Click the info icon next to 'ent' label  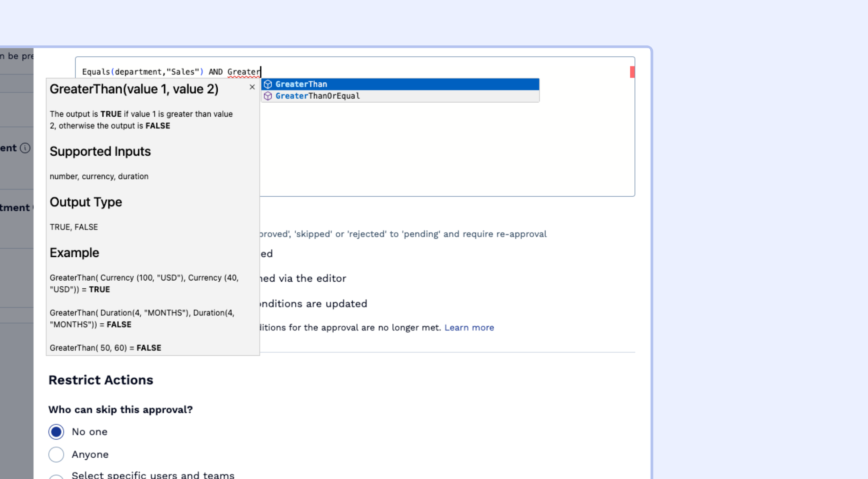[25, 148]
